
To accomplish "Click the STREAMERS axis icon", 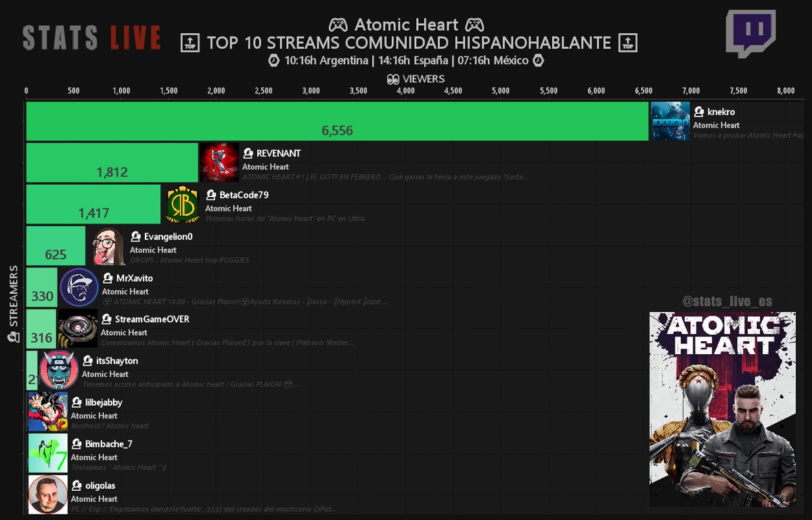I will tap(12, 337).
